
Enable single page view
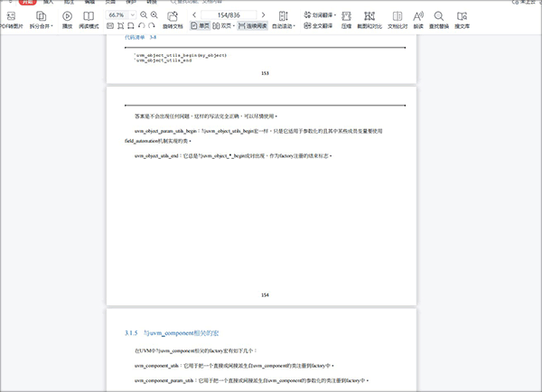pos(201,26)
